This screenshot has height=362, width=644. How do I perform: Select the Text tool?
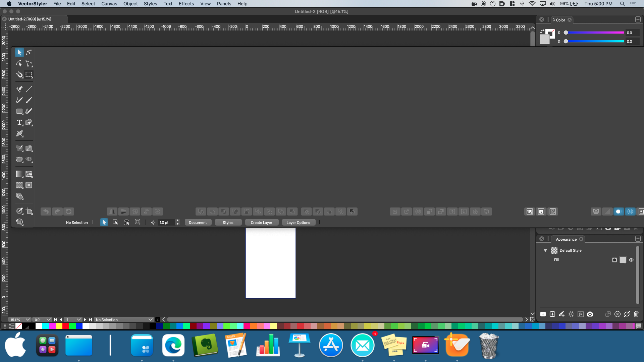(x=19, y=123)
